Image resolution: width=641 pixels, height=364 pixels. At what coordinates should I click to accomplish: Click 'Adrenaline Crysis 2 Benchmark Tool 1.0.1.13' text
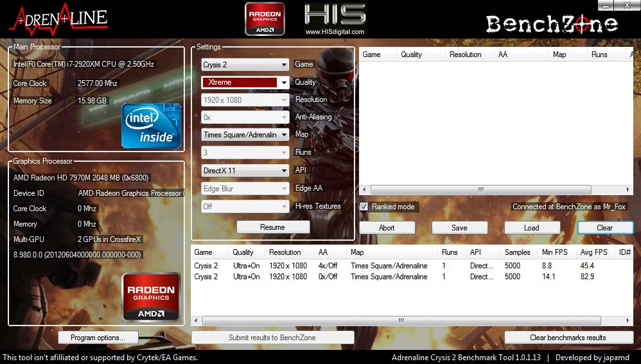[466, 358]
